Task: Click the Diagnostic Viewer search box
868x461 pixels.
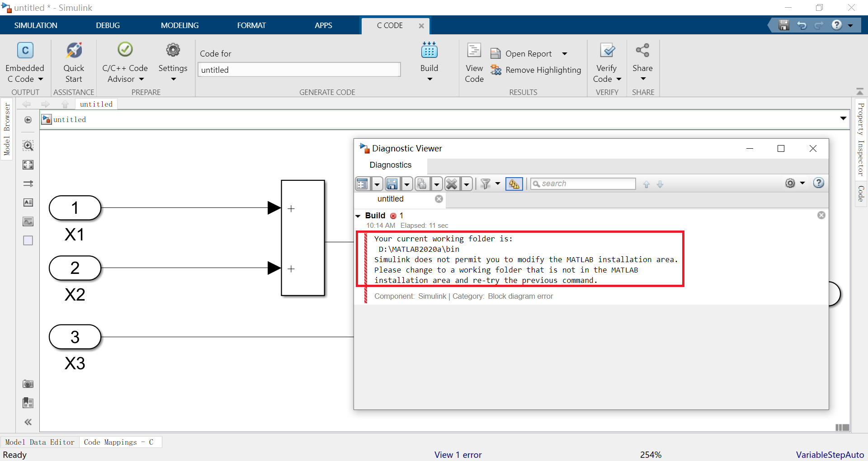Action: point(583,183)
